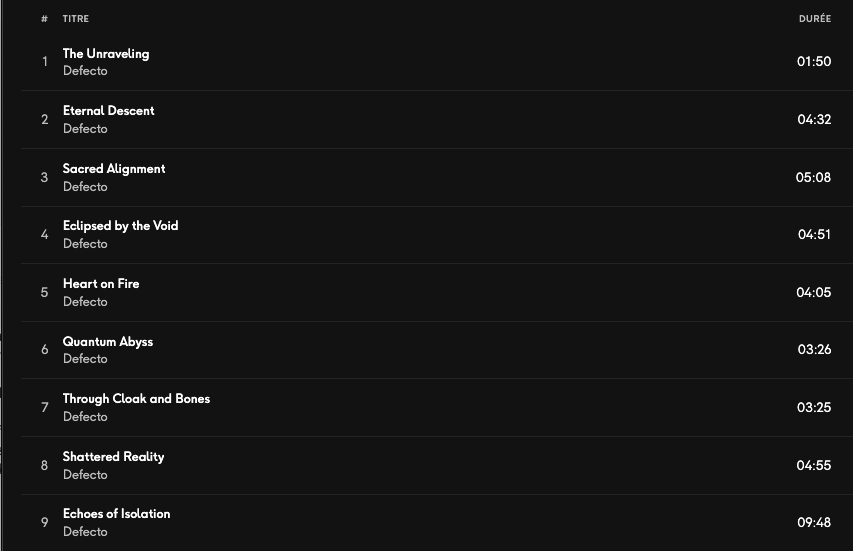Open Echoes of Isolation track

pyautogui.click(x=116, y=514)
